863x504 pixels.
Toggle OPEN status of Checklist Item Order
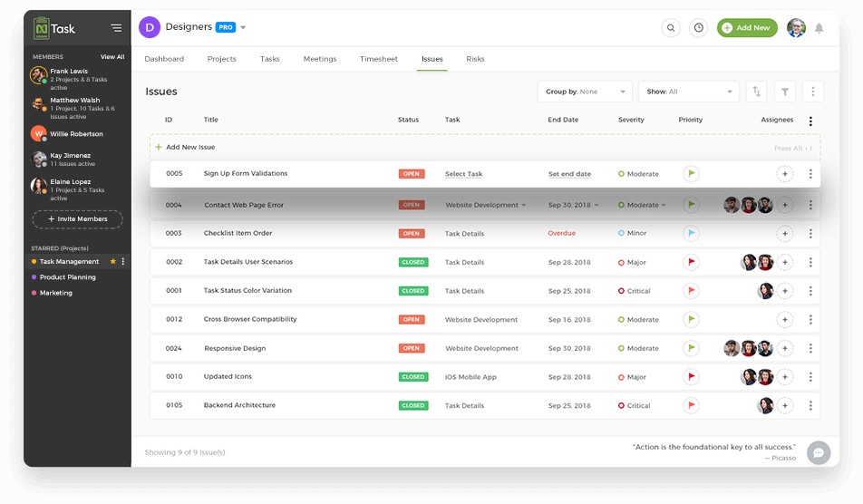412,233
